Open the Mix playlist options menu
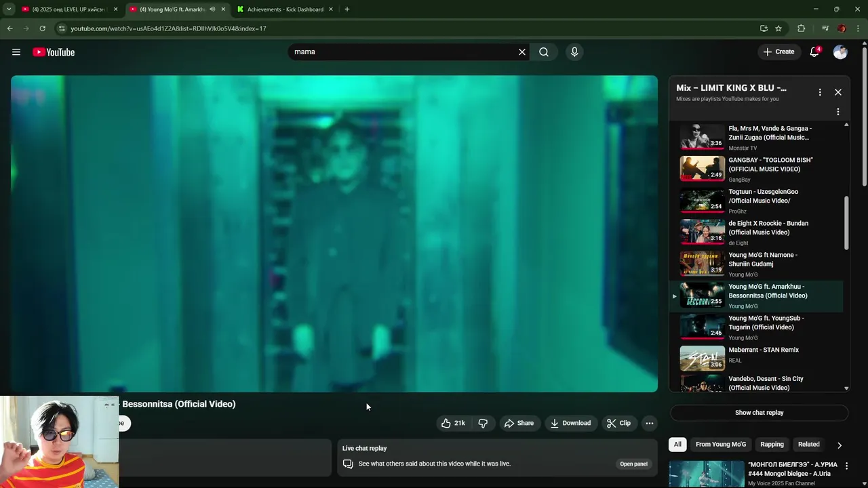Viewport: 868px width, 488px height. coord(820,92)
